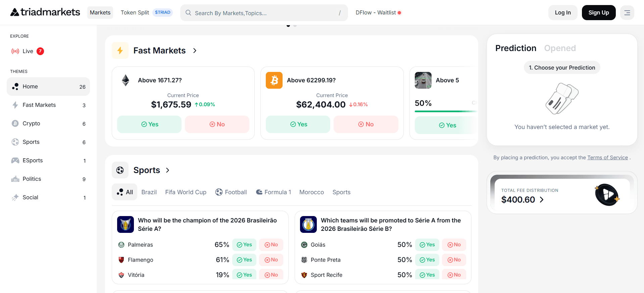Select the All sports filter tab
Image resolution: width=644 pixels, height=293 pixels.
coord(125,192)
